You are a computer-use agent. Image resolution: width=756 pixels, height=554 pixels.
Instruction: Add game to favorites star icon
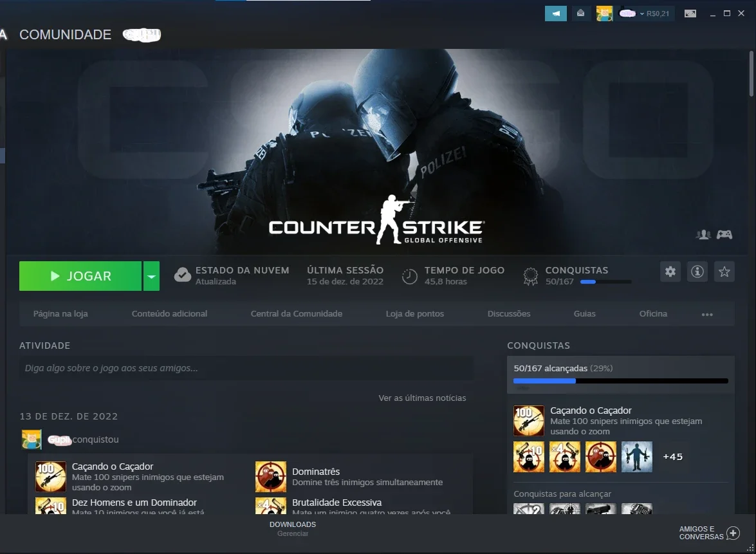pyautogui.click(x=724, y=272)
